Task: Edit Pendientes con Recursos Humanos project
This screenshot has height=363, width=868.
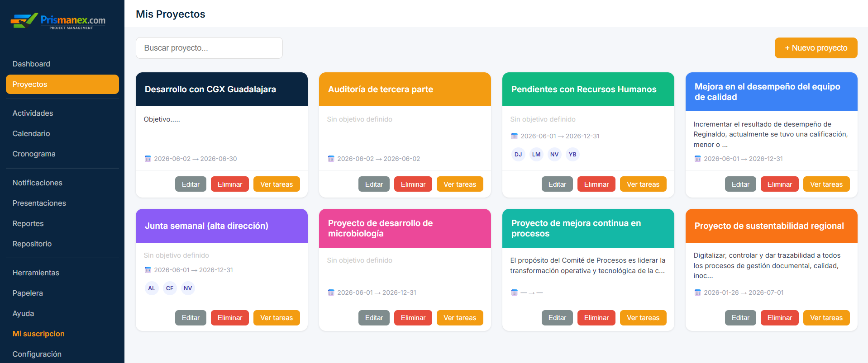Action: (557, 184)
